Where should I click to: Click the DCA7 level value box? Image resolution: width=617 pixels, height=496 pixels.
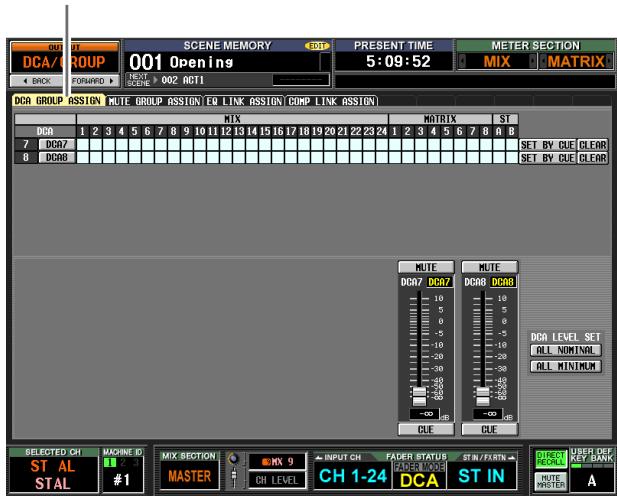[x=424, y=414]
